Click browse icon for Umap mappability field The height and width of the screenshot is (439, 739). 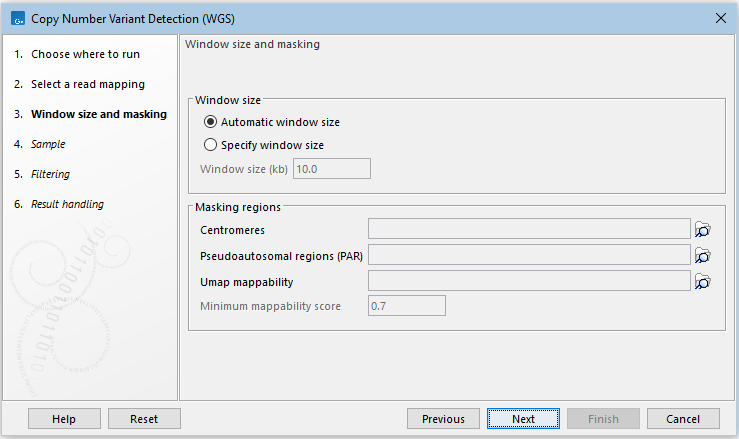click(x=702, y=282)
